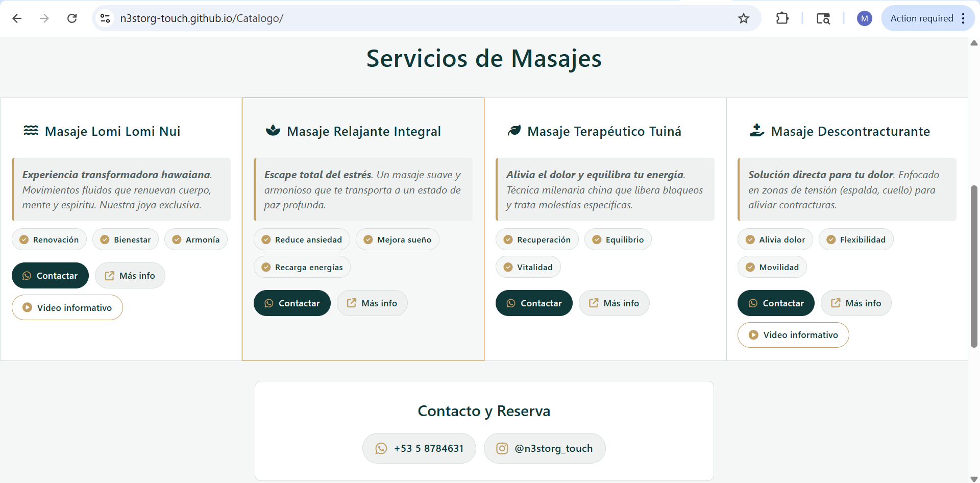This screenshot has height=483, width=980.
Task: Open the three-dot menu next to Action required
Action: (x=963, y=18)
